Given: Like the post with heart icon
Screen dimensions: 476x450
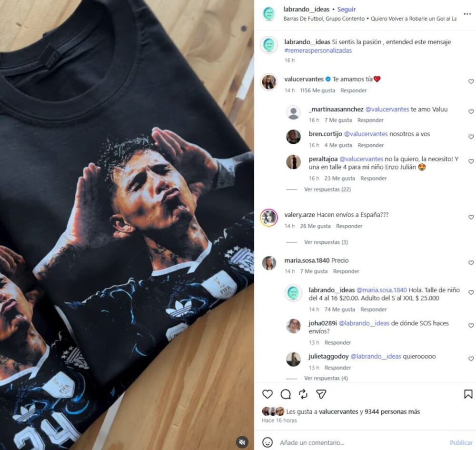Looking at the screenshot, I should (267, 394).
